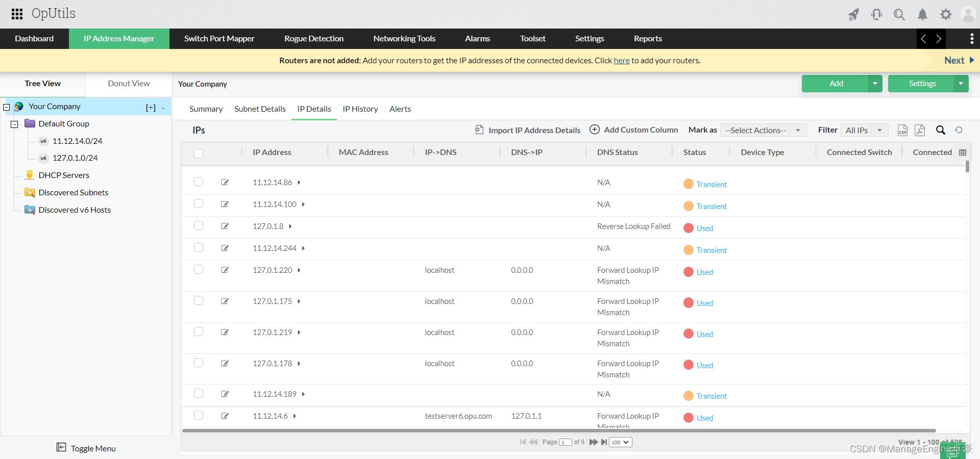The height and width of the screenshot is (459, 980).
Task: Open the gear settings icon in header
Action: (x=946, y=14)
